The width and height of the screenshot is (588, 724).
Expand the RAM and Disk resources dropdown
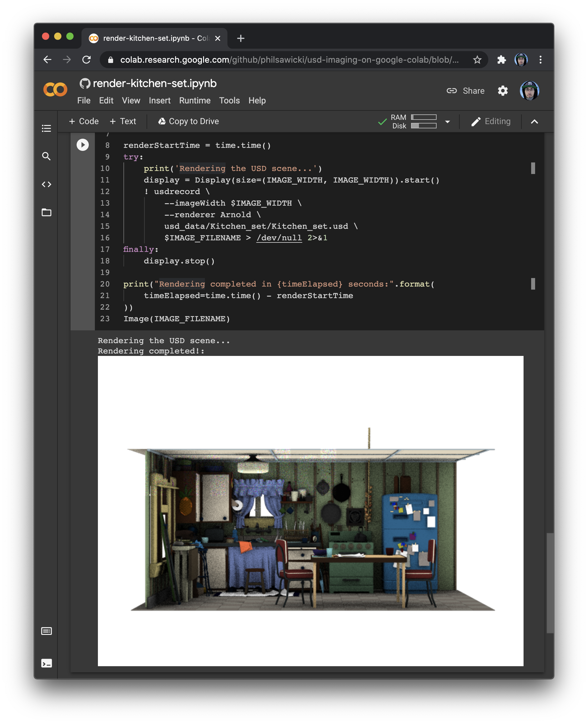(x=447, y=122)
